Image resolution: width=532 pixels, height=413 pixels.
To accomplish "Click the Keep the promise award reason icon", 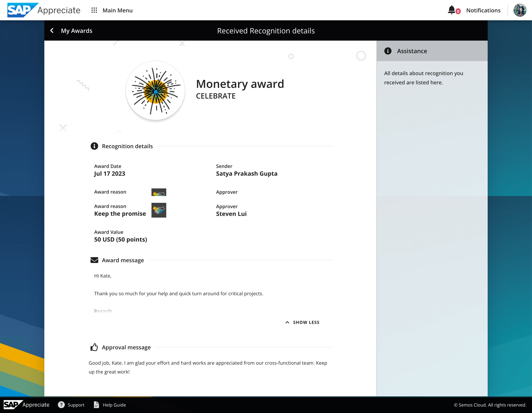I will tap(158, 210).
